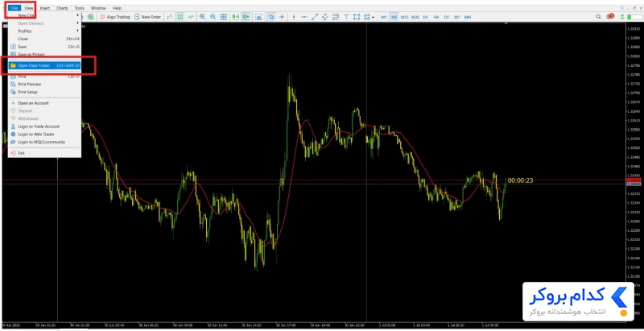The width and height of the screenshot is (644, 331).
Task: Open notifications icon with red badge
Action: (610, 16)
